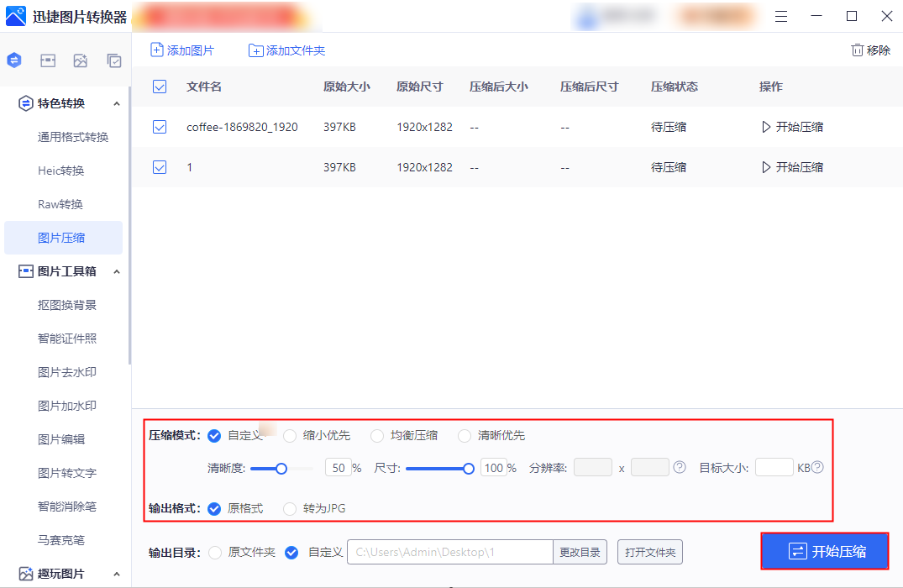
Task: Open 通用格式转换 in sidebar
Action: click(x=73, y=137)
